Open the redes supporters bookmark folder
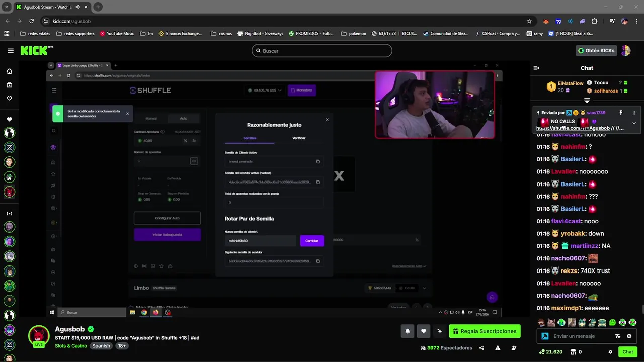Screen dimensions: 644x362 click(x=75, y=34)
